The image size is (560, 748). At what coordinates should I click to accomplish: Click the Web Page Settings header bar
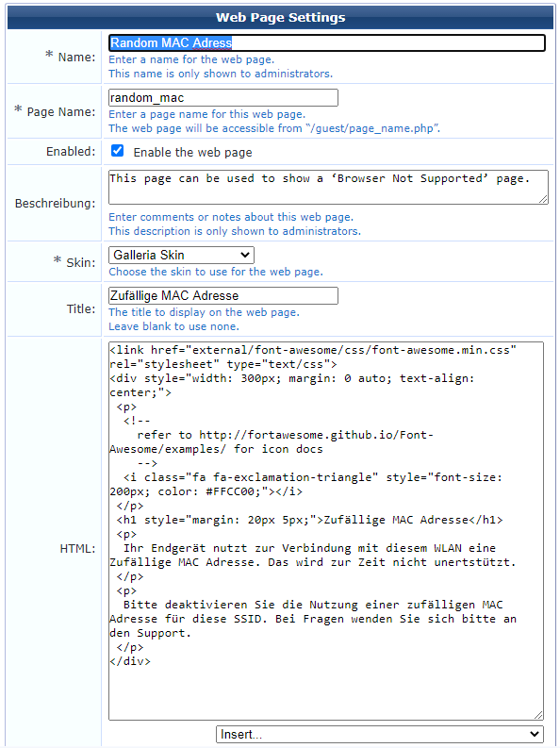coord(280,18)
